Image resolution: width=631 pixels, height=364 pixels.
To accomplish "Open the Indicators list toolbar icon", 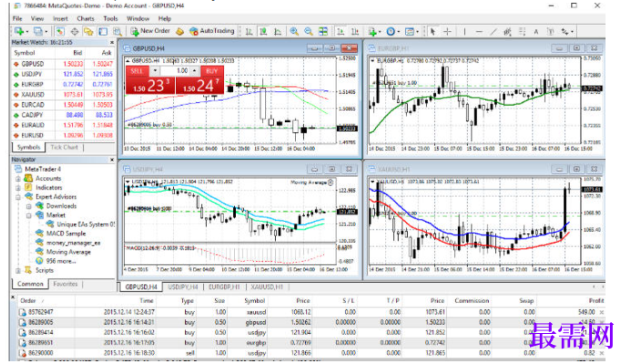I will [x=372, y=32].
